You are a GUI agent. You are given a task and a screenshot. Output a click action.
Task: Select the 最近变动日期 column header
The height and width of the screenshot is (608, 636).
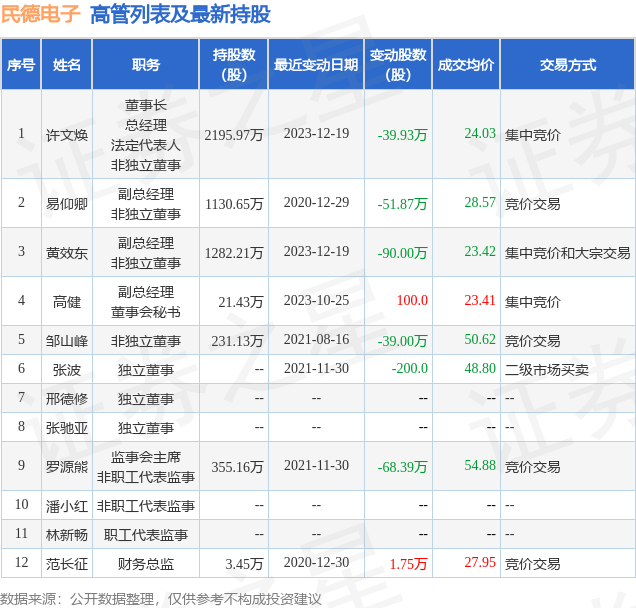tap(316, 65)
